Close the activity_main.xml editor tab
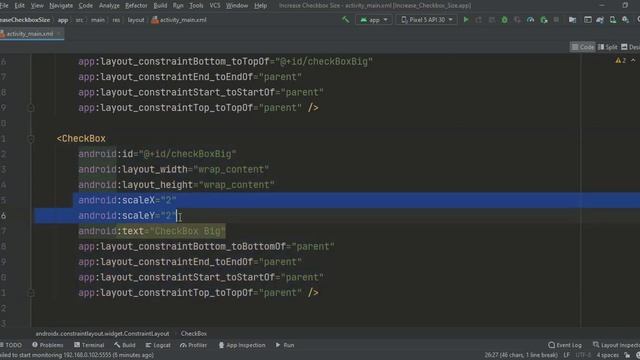The image size is (640, 360). tap(59, 34)
